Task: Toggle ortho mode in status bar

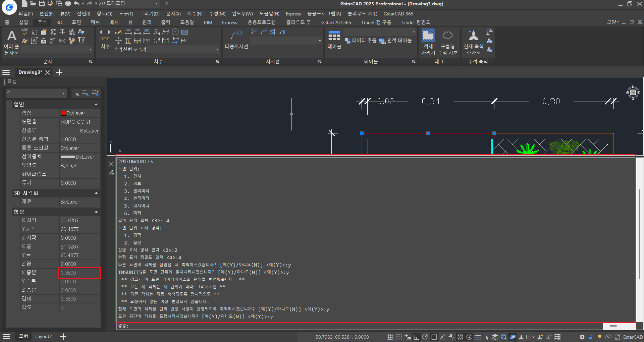Action: (x=416, y=337)
